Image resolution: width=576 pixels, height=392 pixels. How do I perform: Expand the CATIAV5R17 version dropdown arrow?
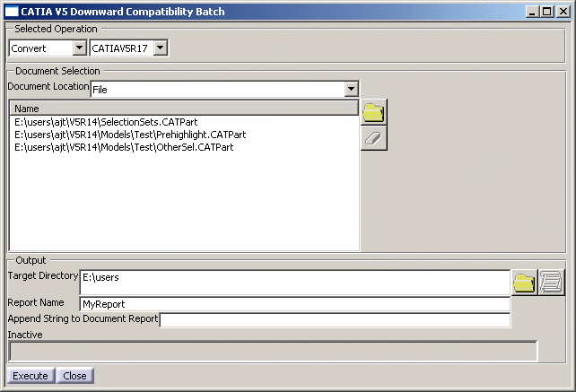[161, 48]
